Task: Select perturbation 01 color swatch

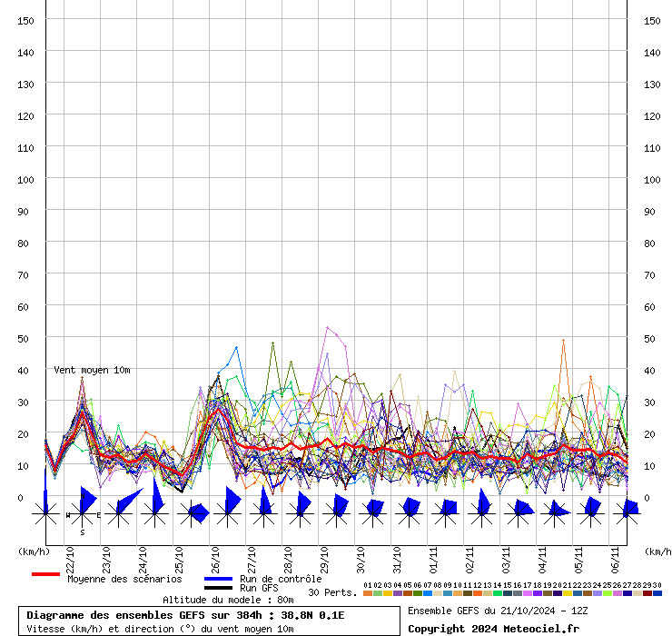Action: click(367, 593)
